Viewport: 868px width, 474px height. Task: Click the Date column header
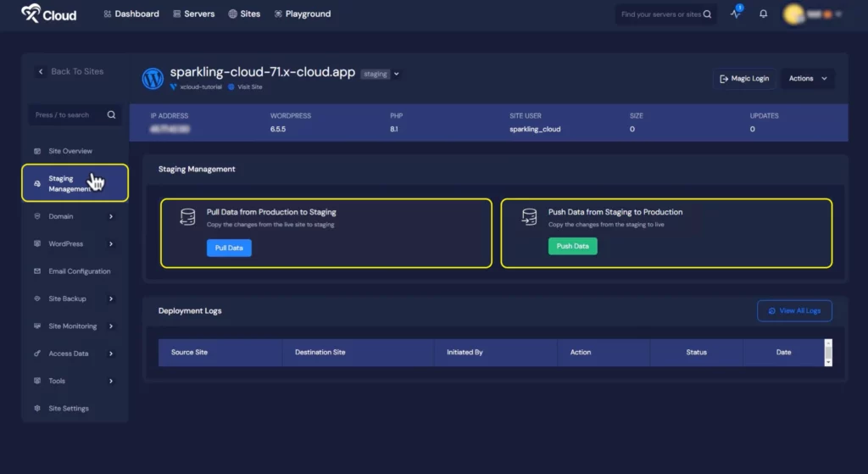coord(783,352)
